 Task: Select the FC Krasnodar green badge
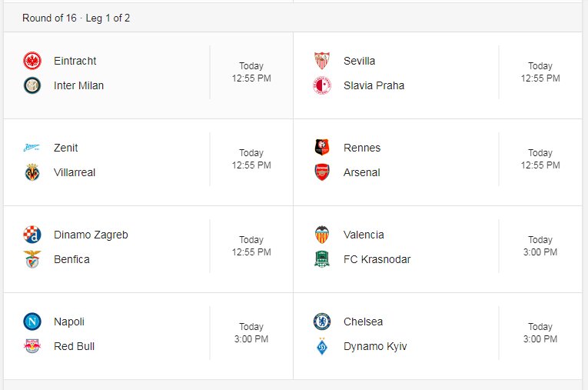(x=322, y=259)
